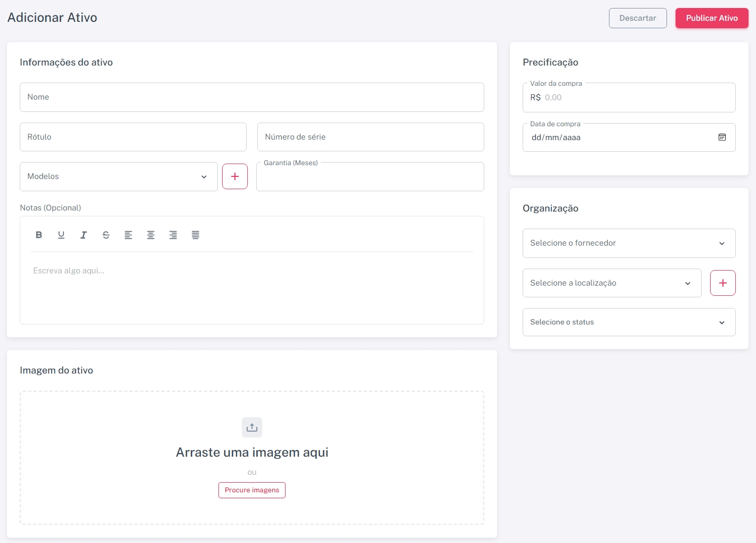Click the 'Notas (Opcional)' label
Viewport: 756px width, 543px height.
(x=51, y=208)
